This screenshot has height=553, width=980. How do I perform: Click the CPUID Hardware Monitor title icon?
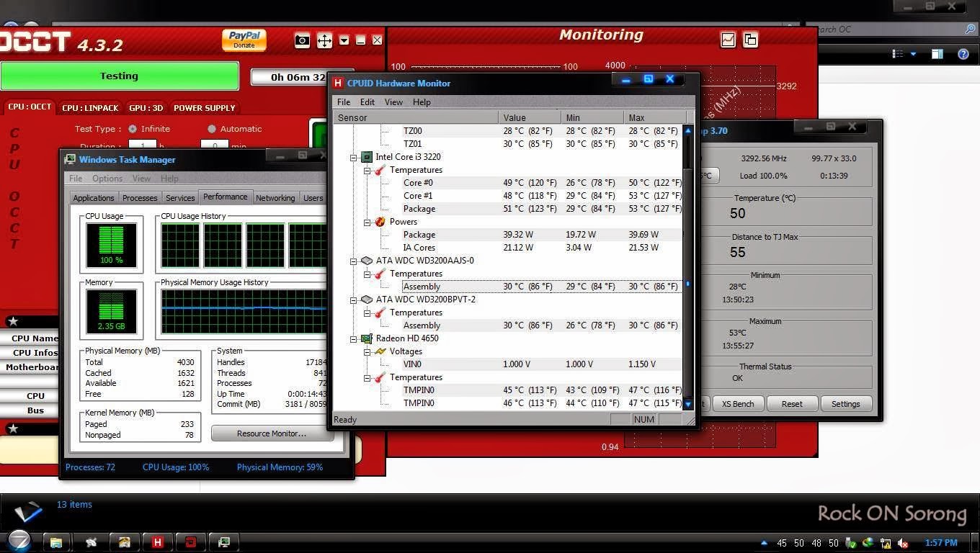pyautogui.click(x=338, y=83)
